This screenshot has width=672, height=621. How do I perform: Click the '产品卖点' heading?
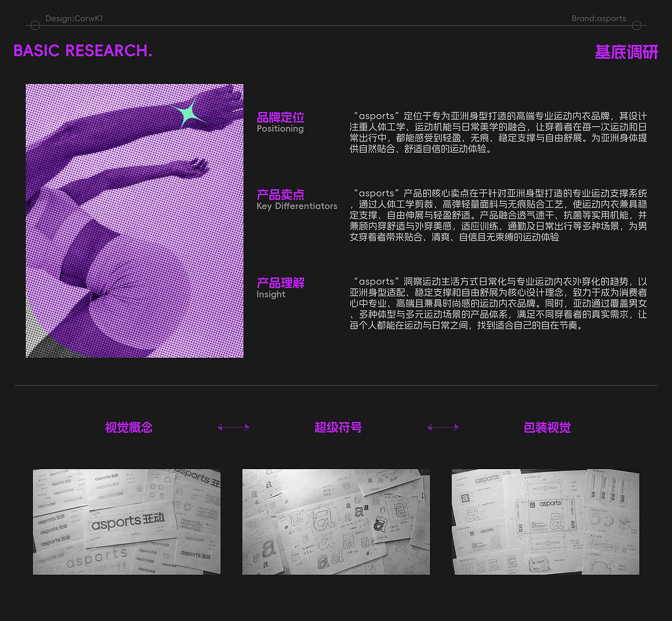click(280, 194)
